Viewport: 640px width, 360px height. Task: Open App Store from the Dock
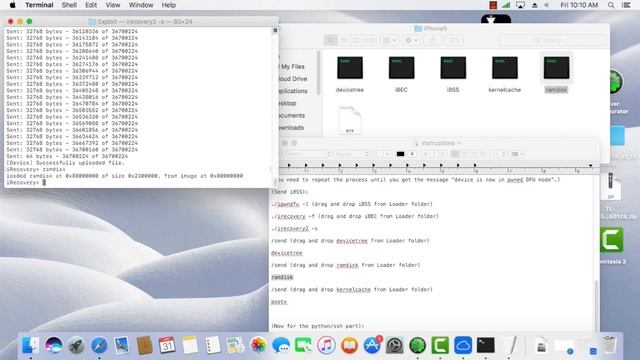click(372, 345)
